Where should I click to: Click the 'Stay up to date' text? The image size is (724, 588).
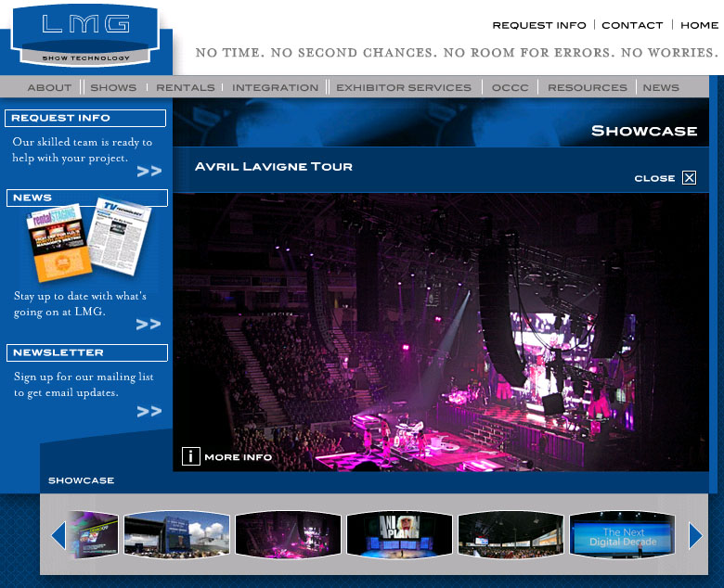click(x=80, y=303)
